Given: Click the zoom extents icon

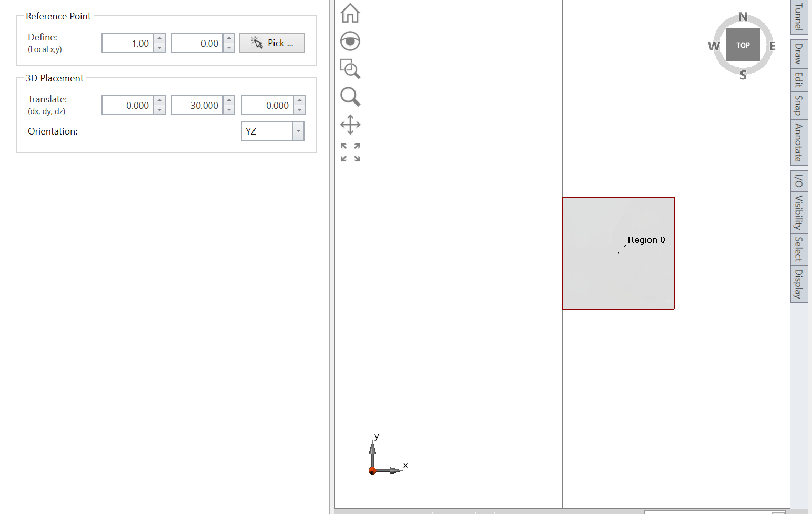Looking at the screenshot, I should tap(350, 152).
